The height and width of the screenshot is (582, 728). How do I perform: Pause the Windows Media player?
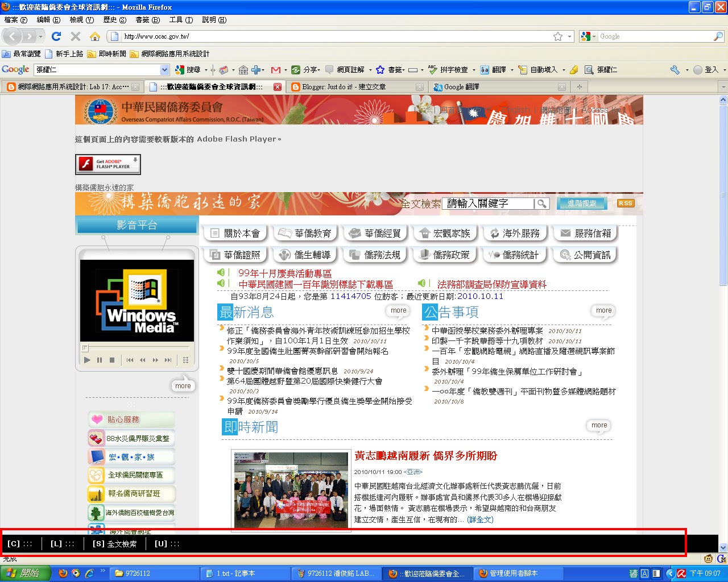pos(100,360)
